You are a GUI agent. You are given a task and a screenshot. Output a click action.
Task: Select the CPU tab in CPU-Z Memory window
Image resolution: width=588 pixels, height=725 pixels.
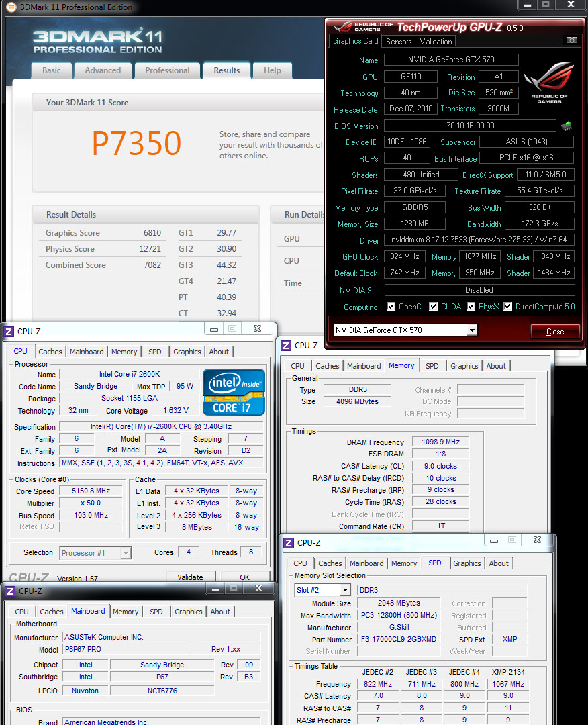pos(298,366)
